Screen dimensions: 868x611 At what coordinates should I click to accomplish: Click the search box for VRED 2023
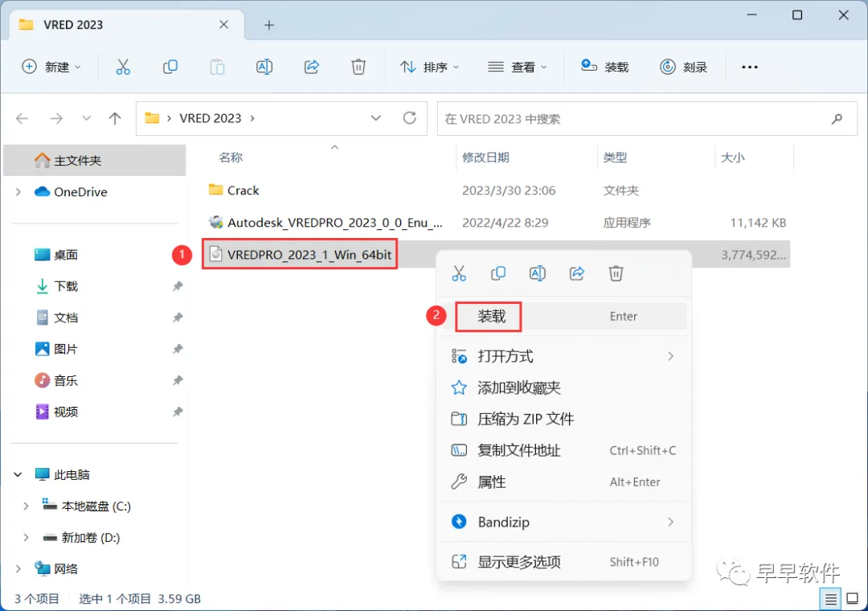[x=646, y=118]
